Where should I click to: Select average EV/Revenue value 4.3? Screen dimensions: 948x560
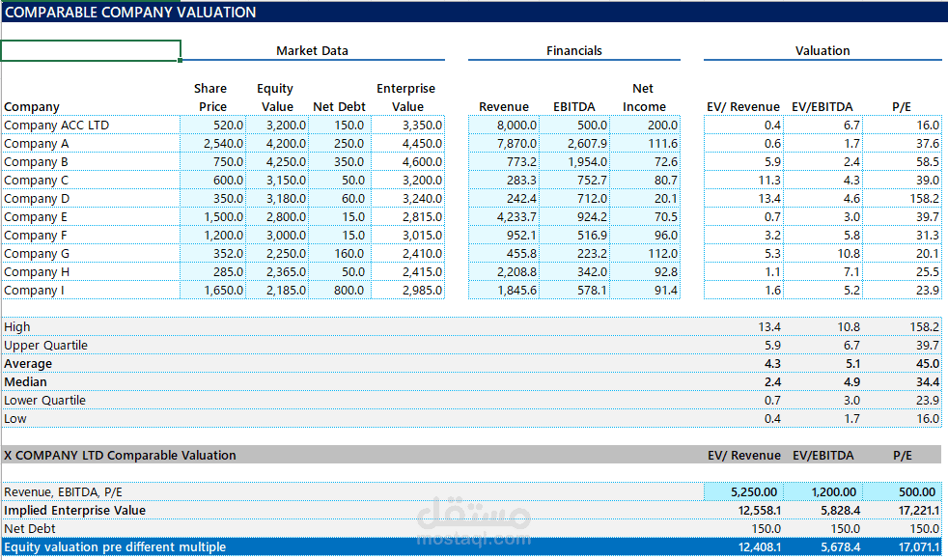click(772, 364)
